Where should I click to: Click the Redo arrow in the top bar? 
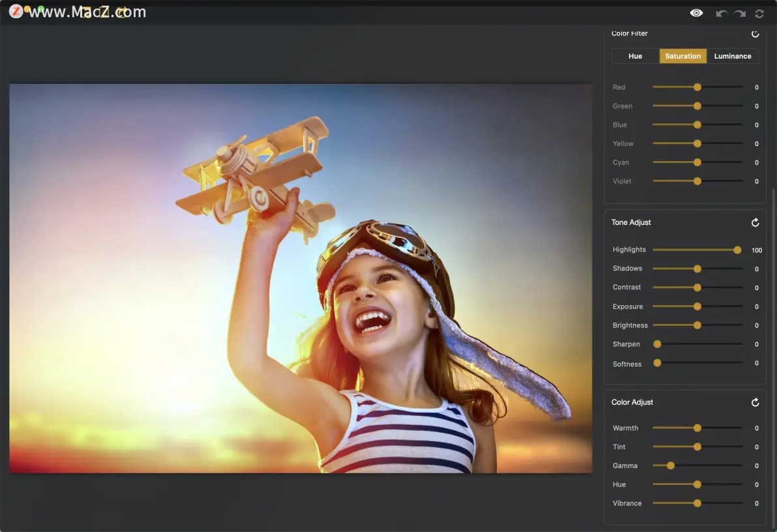pyautogui.click(x=740, y=14)
